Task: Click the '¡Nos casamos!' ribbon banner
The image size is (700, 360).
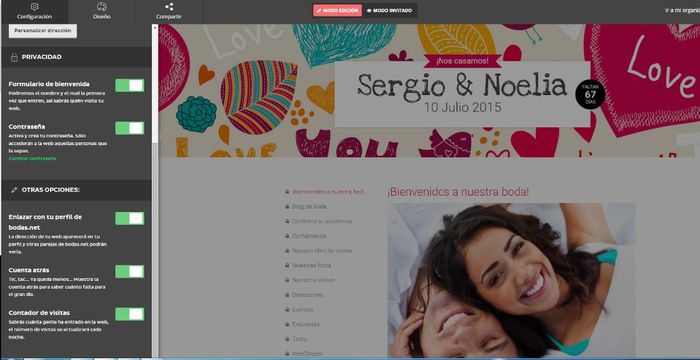Action: (462, 61)
